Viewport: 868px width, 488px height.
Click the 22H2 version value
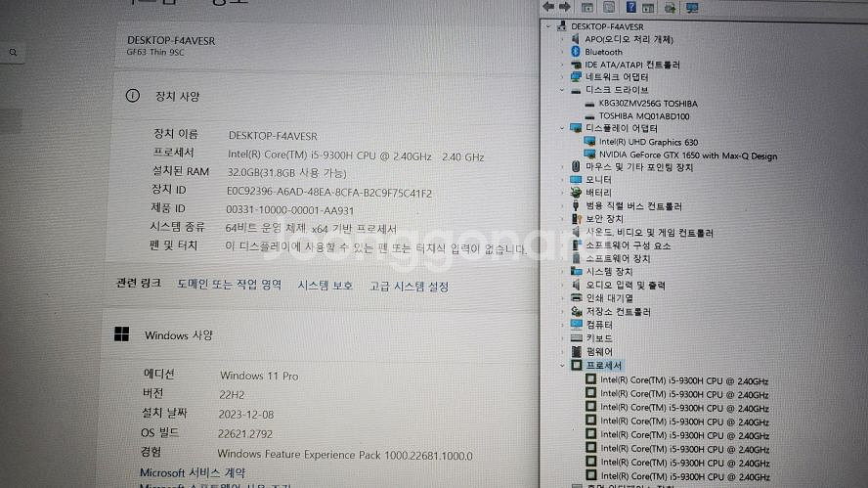pos(232,395)
